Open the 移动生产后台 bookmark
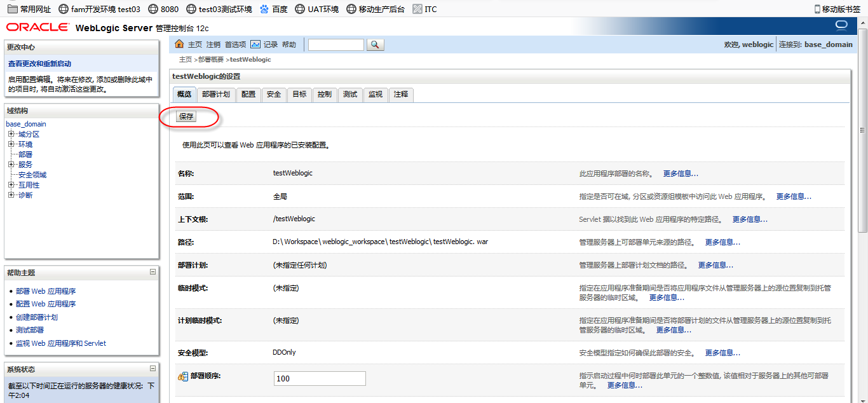The image size is (868, 403). [376, 9]
